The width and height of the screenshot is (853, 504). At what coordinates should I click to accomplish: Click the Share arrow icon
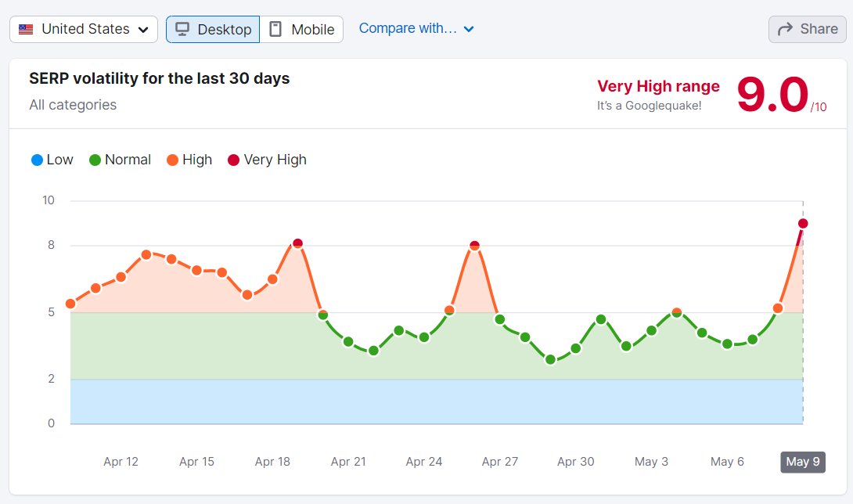pyautogui.click(x=785, y=29)
